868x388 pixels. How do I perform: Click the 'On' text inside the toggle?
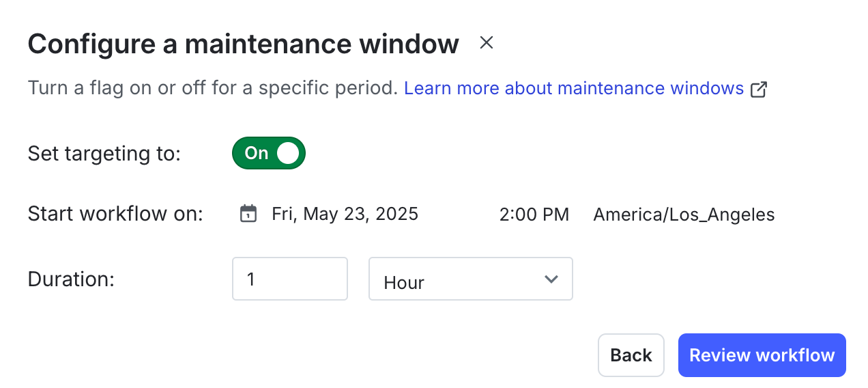[257, 153]
